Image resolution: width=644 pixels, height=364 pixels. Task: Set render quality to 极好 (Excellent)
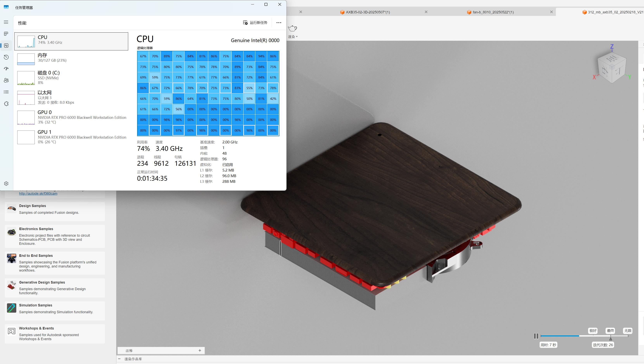pyautogui.click(x=593, y=330)
